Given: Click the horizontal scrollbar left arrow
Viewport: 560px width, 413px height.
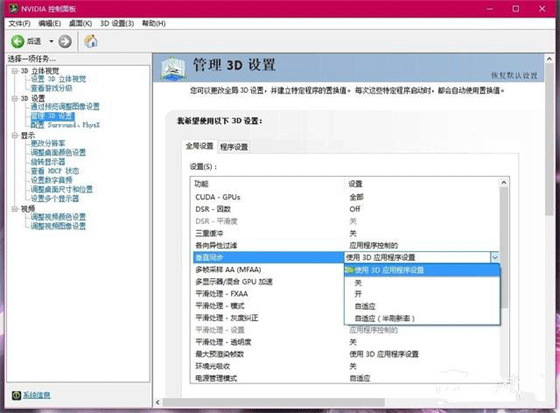Looking at the screenshot, I should (158, 402).
